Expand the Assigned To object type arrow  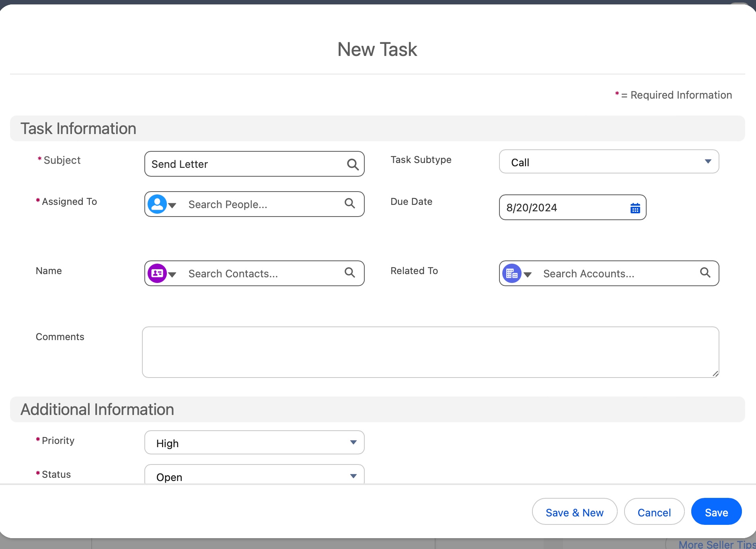[x=172, y=205]
